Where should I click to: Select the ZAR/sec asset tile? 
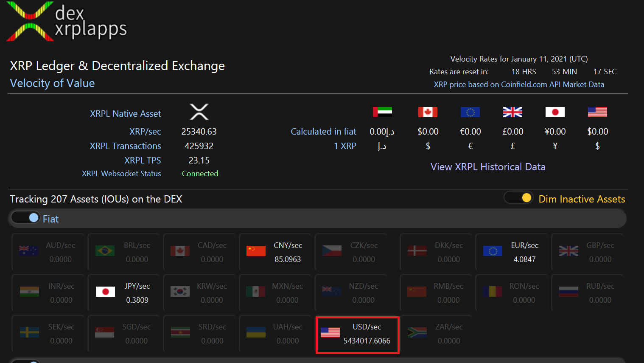[x=436, y=333]
